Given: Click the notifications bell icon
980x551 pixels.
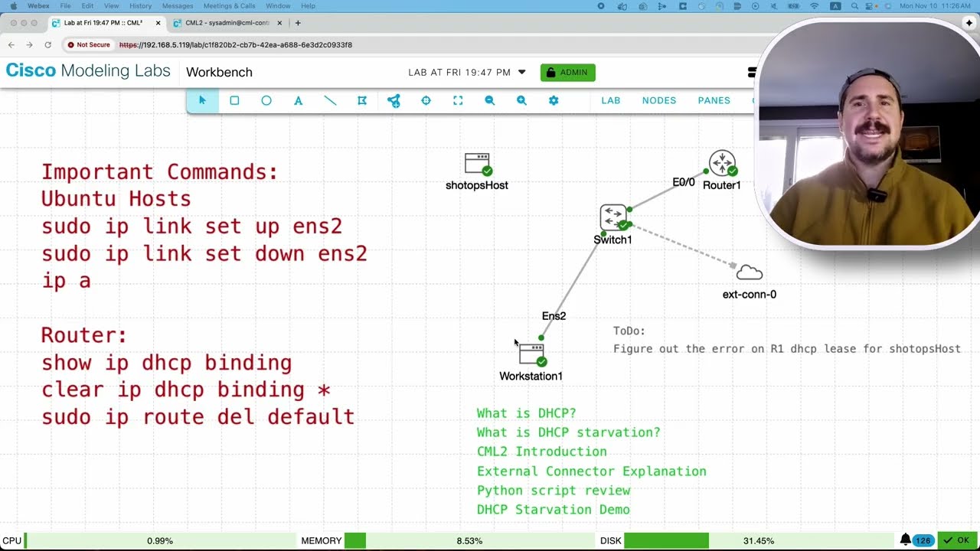Looking at the screenshot, I should 905,540.
